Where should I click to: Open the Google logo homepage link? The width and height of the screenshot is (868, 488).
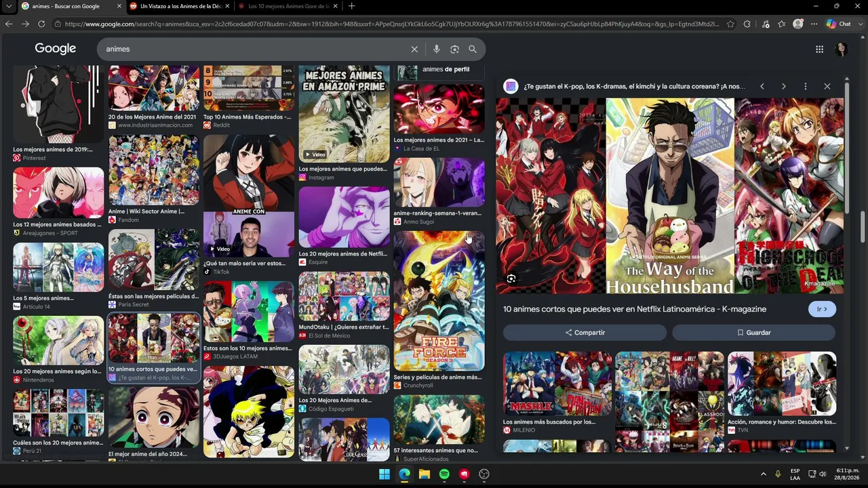click(x=56, y=49)
